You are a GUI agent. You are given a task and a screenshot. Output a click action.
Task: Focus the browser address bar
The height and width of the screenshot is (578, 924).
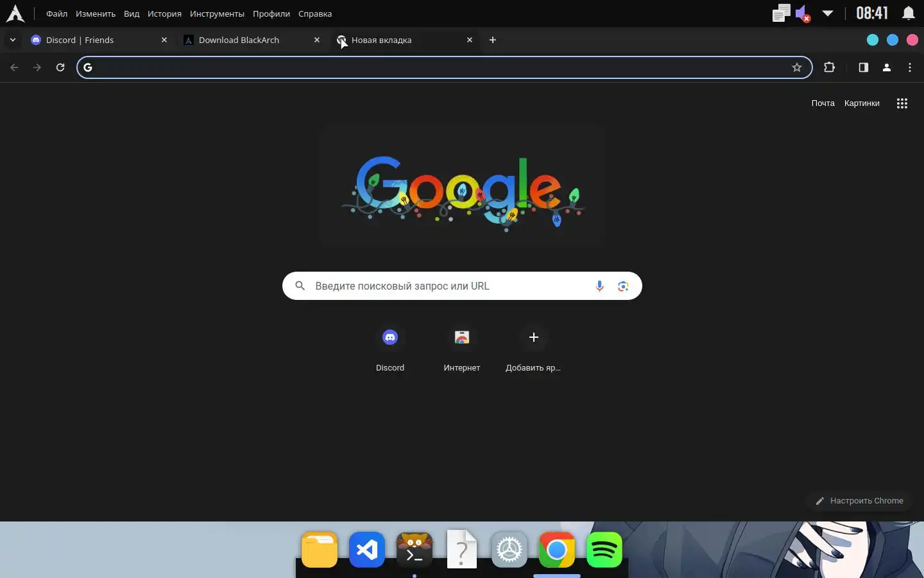443,67
